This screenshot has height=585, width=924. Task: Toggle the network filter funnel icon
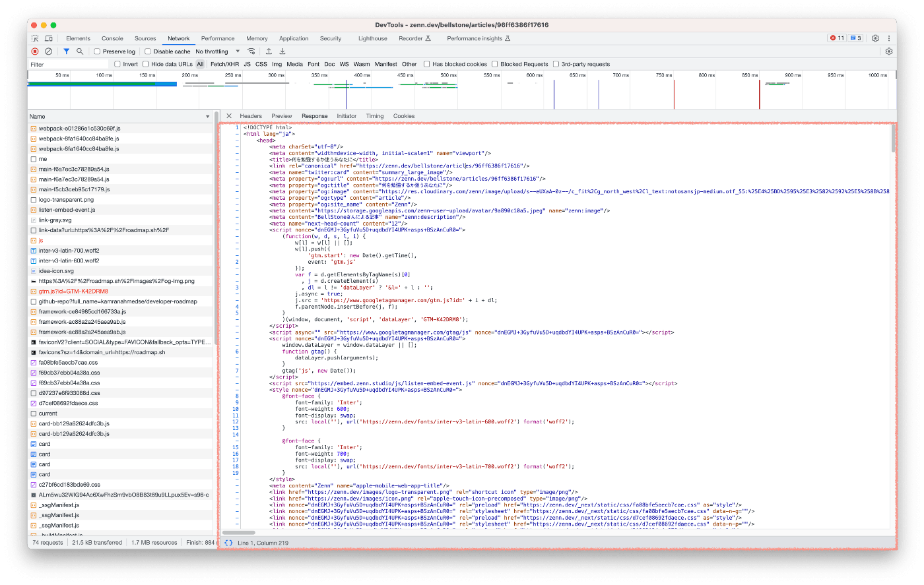66,51
